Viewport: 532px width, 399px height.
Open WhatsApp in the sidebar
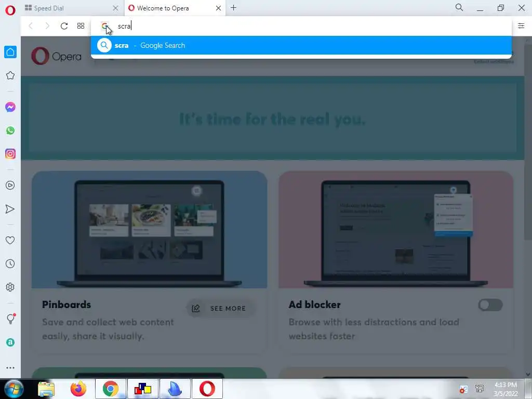10,130
